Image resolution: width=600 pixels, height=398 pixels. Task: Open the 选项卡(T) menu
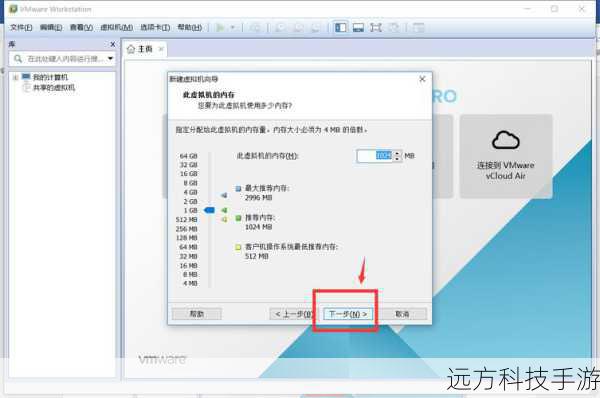tap(155, 28)
